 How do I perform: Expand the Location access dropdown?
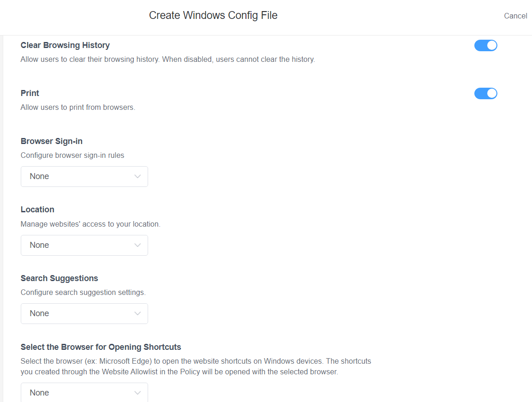(x=84, y=245)
